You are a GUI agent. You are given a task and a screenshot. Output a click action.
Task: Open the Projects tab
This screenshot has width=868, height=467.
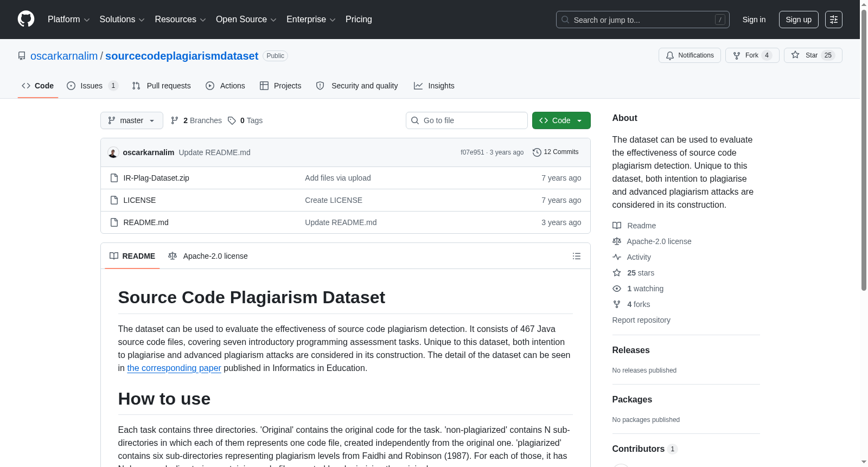pyautogui.click(x=280, y=86)
